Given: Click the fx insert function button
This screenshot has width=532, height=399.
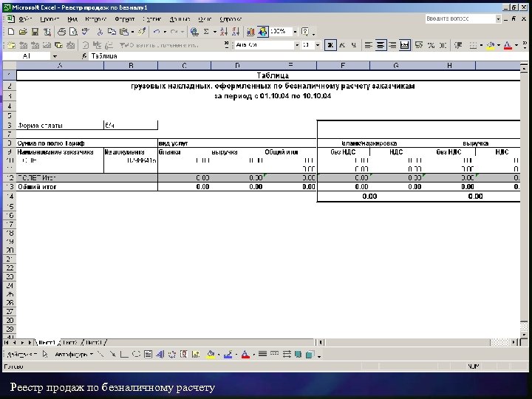Looking at the screenshot, I should pos(84,56).
